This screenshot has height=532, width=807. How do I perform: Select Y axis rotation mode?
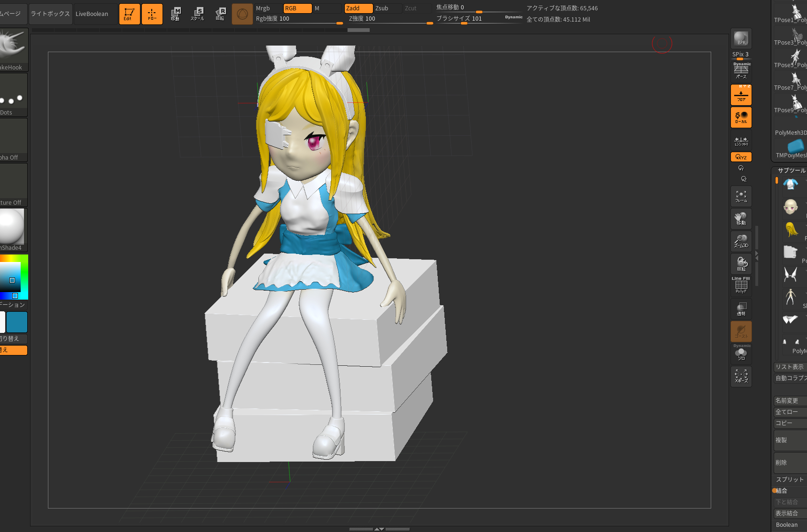click(x=741, y=168)
